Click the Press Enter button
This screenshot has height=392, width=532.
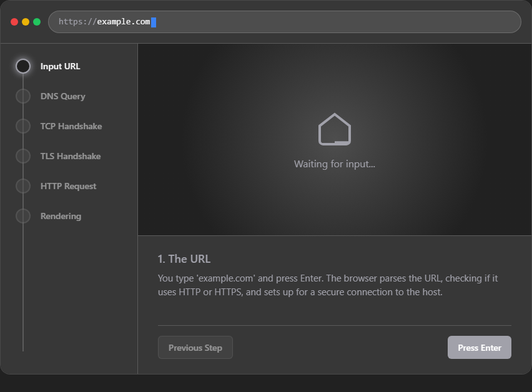pos(480,348)
